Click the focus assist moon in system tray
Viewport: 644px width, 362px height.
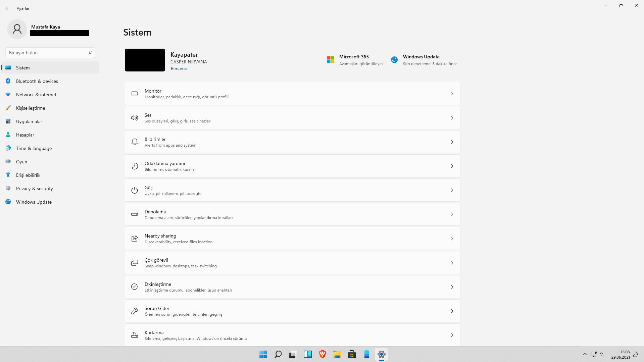[x=635, y=354]
